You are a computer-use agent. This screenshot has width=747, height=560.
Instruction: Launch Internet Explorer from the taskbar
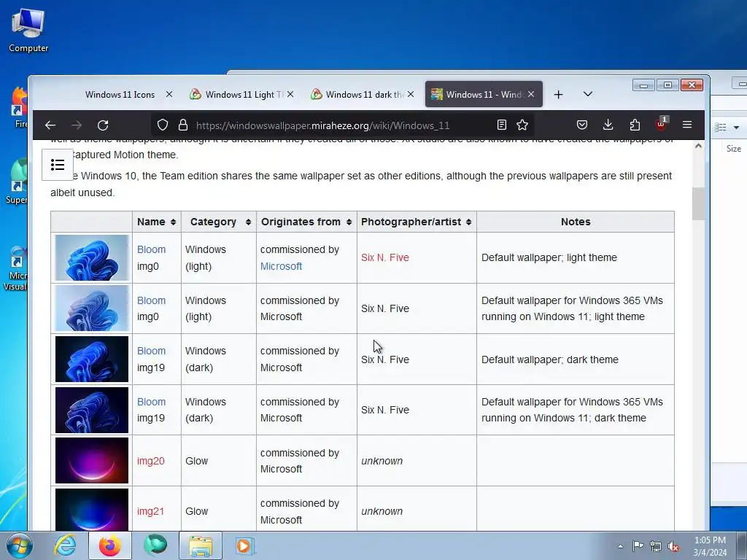(x=65, y=545)
